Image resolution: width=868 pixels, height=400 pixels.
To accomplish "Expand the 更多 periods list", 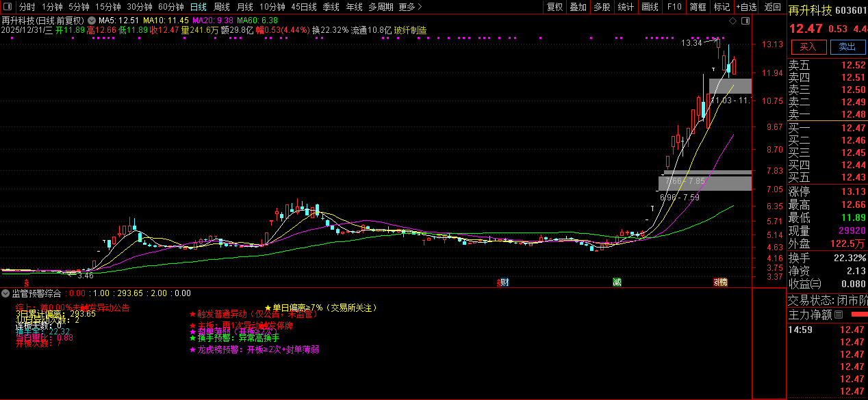I will [x=409, y=7].
